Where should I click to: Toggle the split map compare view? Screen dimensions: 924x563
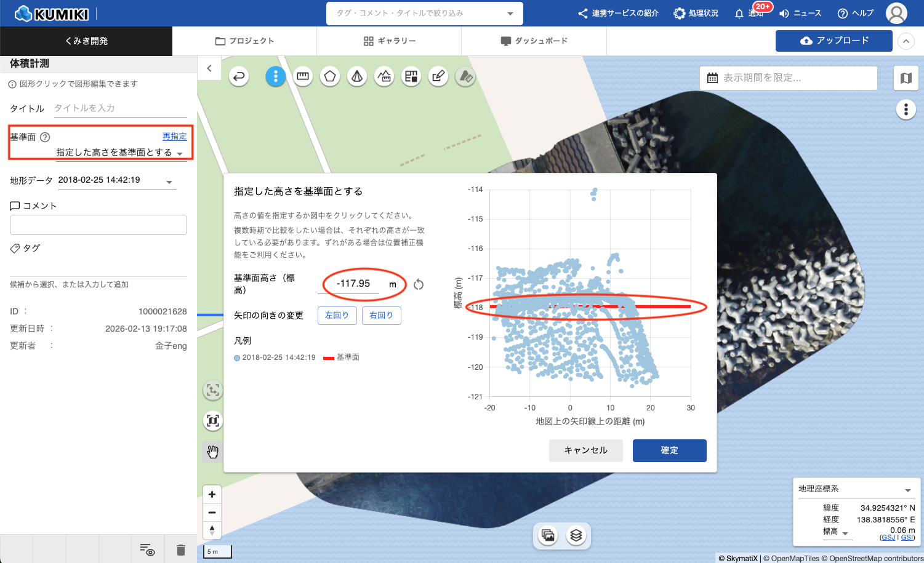pyautogui.click(x=906, y=78)
